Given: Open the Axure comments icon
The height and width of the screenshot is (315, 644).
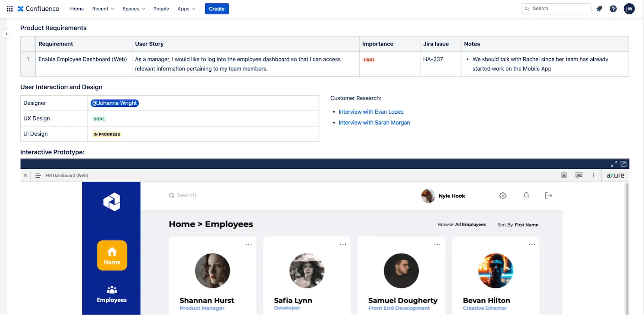Looking at the screenshot, I should [x=579, y=176].
